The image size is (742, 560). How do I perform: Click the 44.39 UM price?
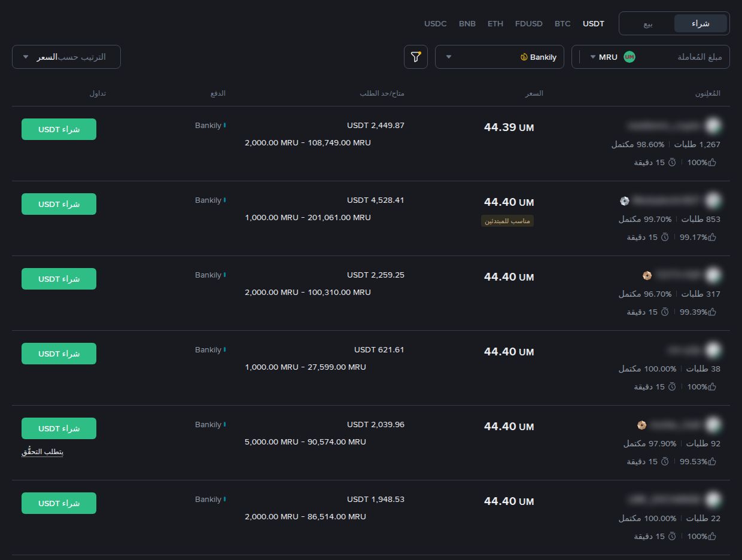click(509, 127)
